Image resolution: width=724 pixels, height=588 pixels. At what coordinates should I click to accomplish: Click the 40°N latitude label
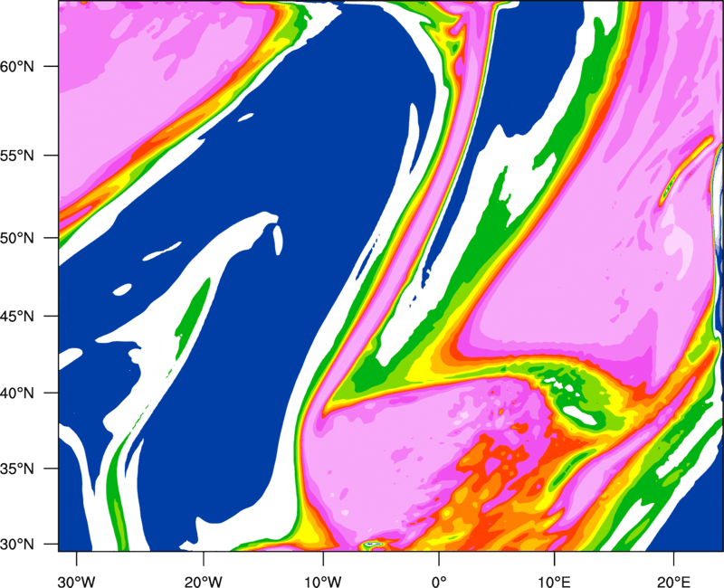(x=17, y=394)
